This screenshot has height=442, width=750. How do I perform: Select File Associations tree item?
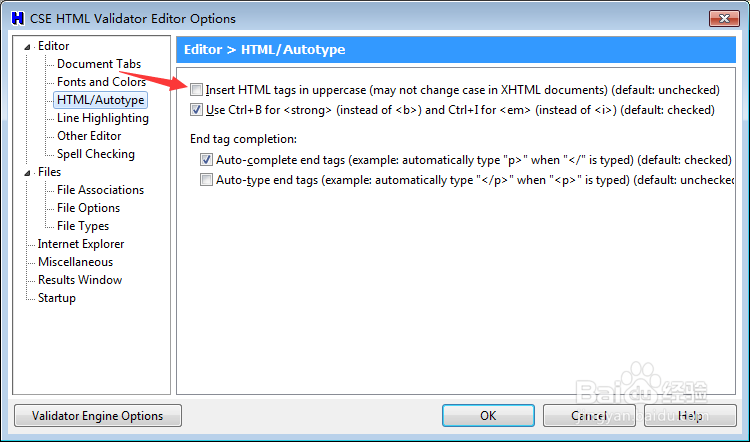100,190
